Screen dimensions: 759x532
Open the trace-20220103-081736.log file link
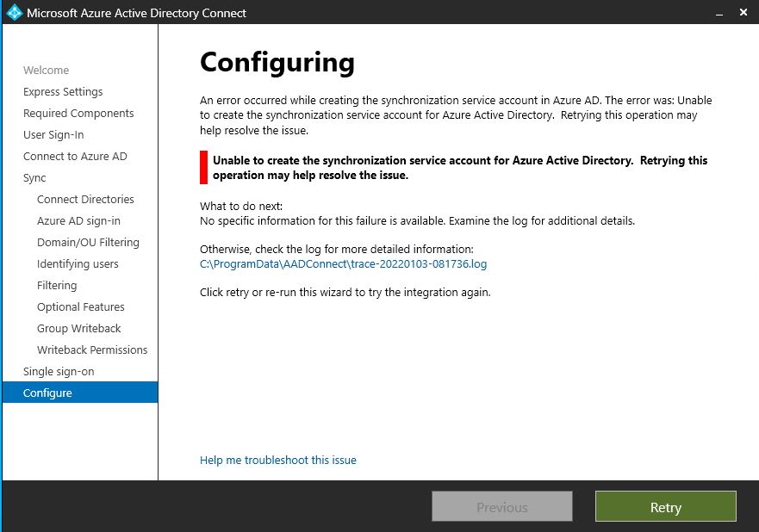344,264
